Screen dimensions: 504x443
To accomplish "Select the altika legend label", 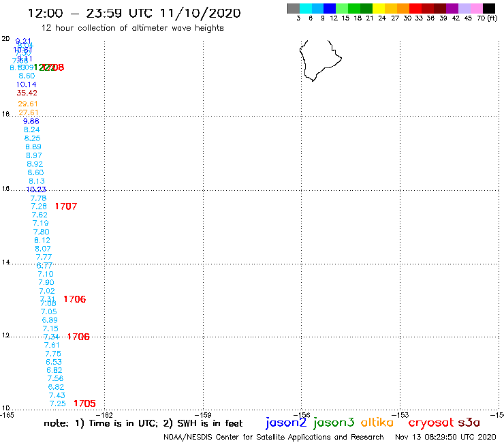I will click(x=377, y=423).
